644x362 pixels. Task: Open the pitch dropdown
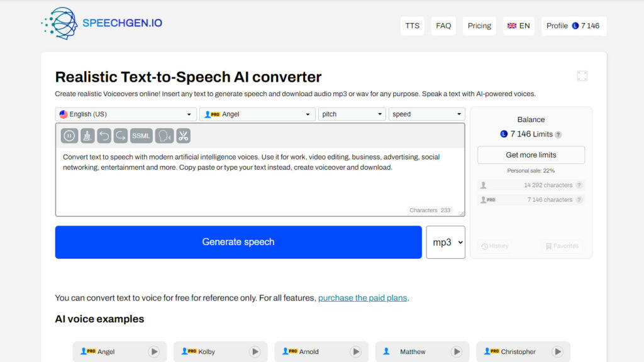[x=352, y=114]
